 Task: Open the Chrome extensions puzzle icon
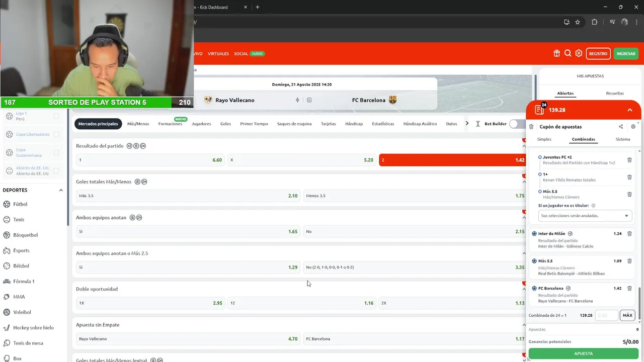click(594, 22)
